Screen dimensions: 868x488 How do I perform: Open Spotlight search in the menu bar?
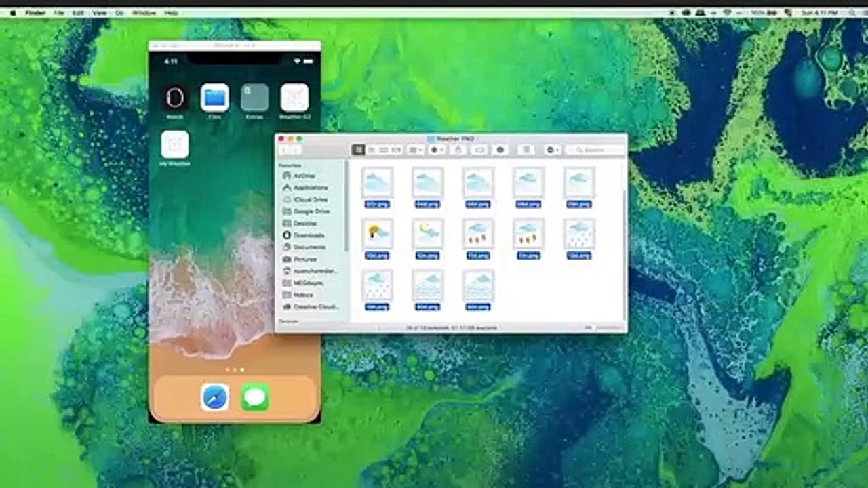click(852, 12)
